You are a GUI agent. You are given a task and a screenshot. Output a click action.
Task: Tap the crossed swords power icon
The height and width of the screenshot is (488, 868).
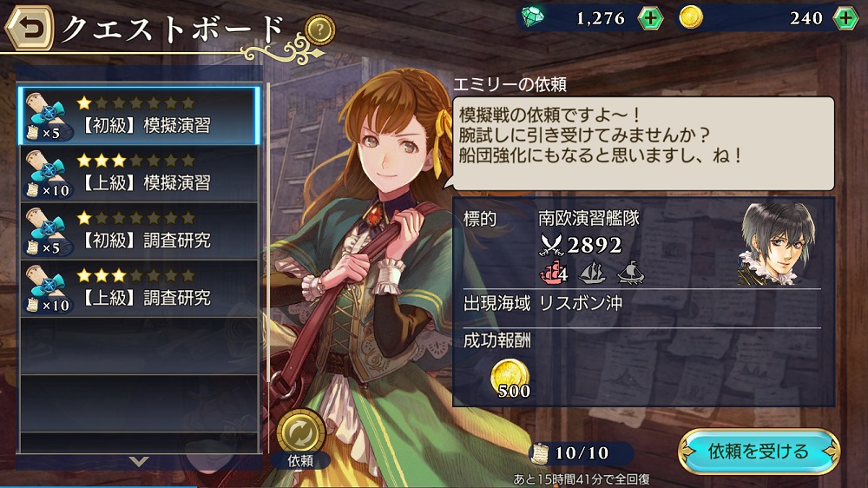(551, 244)
